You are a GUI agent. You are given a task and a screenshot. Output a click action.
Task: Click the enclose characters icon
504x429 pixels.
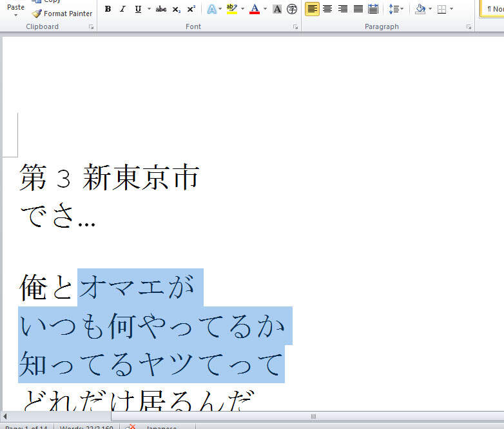tap(292, 9)
